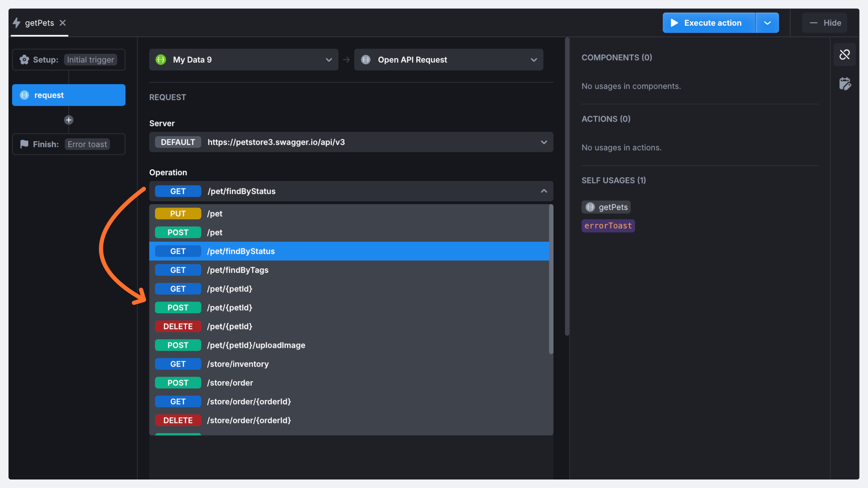868x488 pixels.
Task: Click the green My Data 9 icon
Action: [x=161, y=60]
